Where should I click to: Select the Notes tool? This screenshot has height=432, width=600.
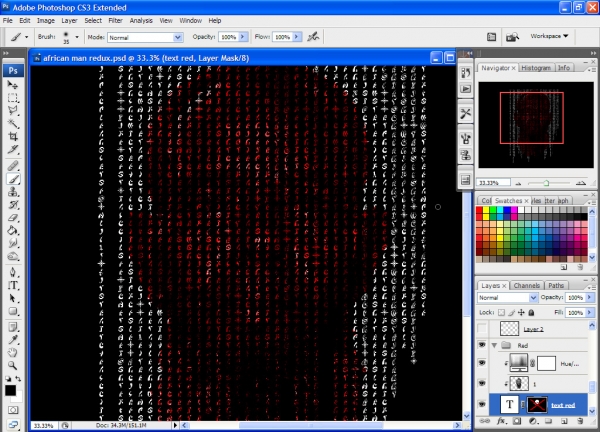13,327
